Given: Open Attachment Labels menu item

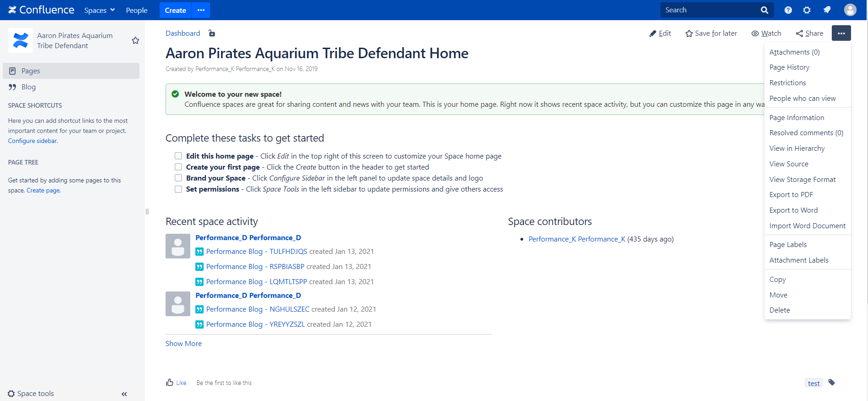Looking at the screenshot, I should point(807,260).
